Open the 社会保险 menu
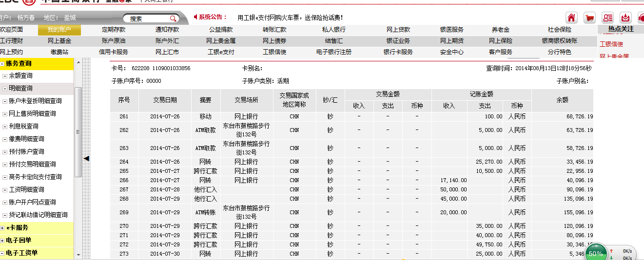 [x=560, y=30]
